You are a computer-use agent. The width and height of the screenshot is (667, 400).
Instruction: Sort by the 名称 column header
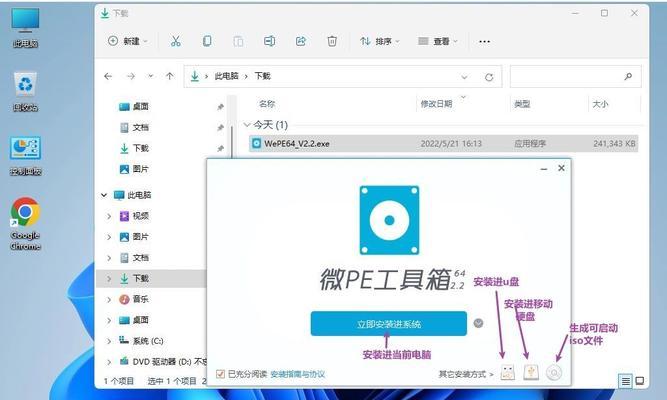(x=267, y=104)
